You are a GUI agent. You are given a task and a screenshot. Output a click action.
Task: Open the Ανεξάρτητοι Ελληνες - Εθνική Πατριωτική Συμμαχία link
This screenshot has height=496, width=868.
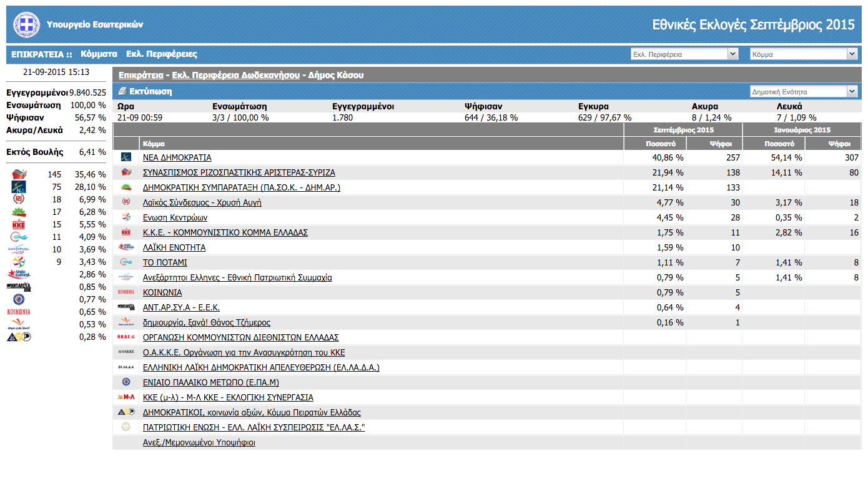coord(237,277)
